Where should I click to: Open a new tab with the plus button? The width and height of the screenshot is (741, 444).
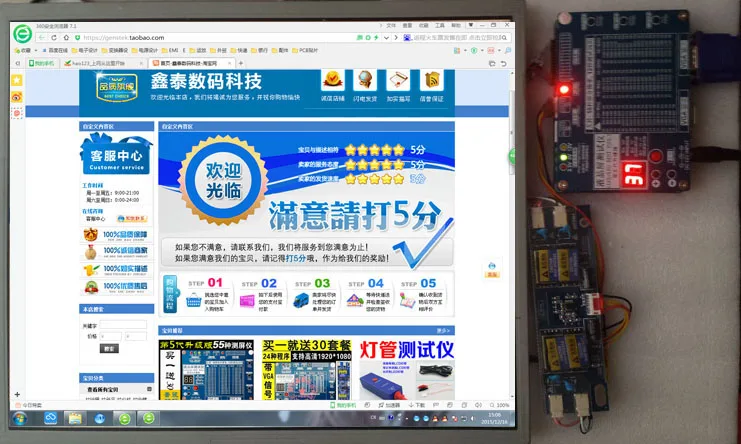coord(241,63)
